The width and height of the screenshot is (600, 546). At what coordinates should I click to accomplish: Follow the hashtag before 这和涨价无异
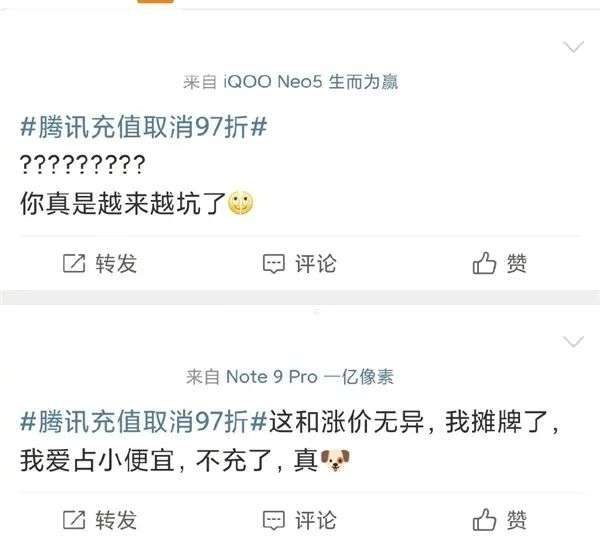pos(143,422)
